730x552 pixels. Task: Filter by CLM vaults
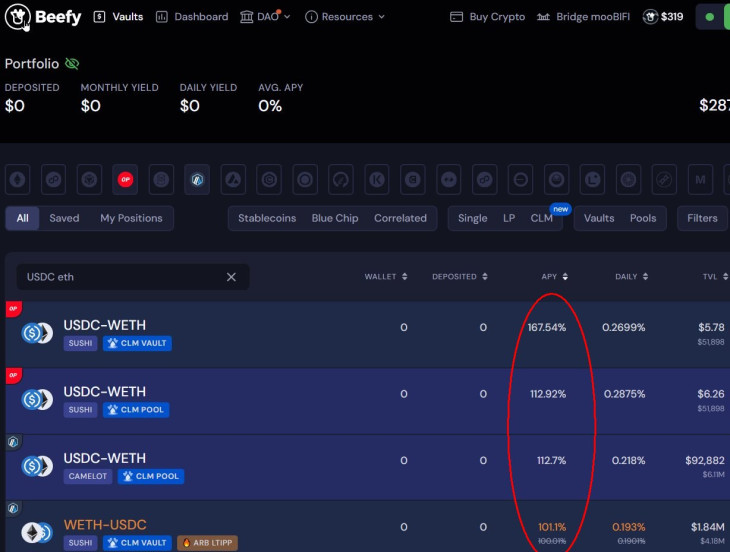point(541,218)
